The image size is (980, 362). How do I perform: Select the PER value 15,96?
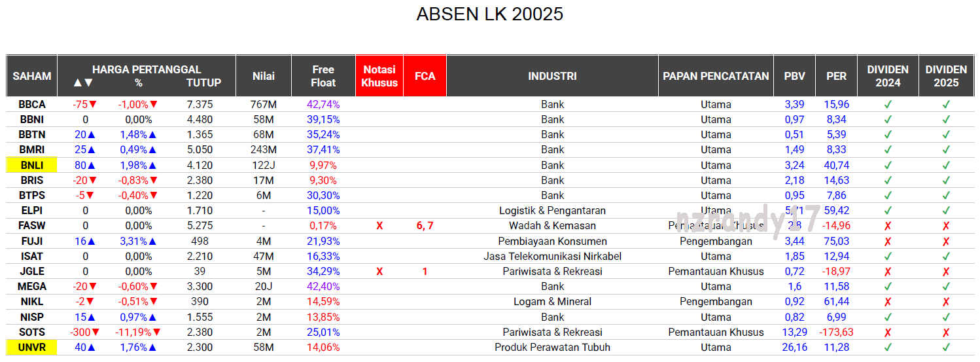click(x=837, y=105)
